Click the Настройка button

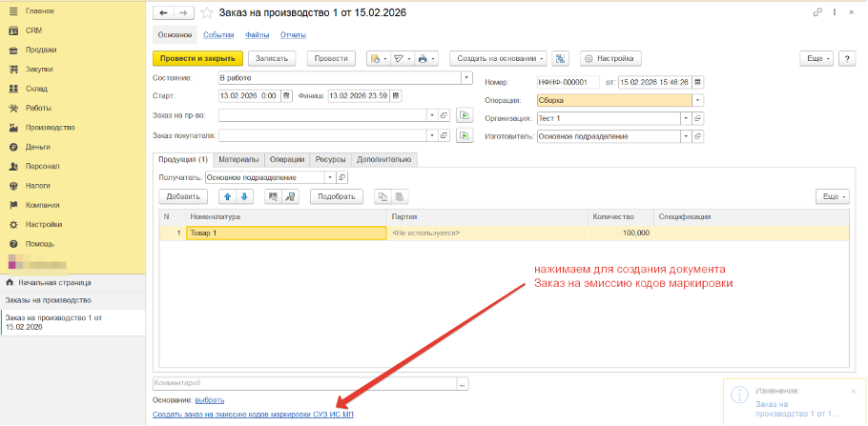[610, 58]
